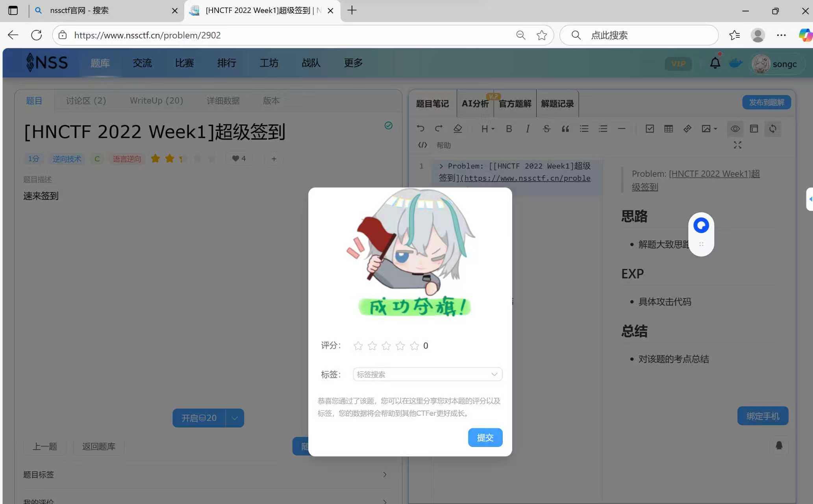Apply strikethrough from the editor toolbar
Image resolution: width=813 pixels, height=504 pixels.
546,129
